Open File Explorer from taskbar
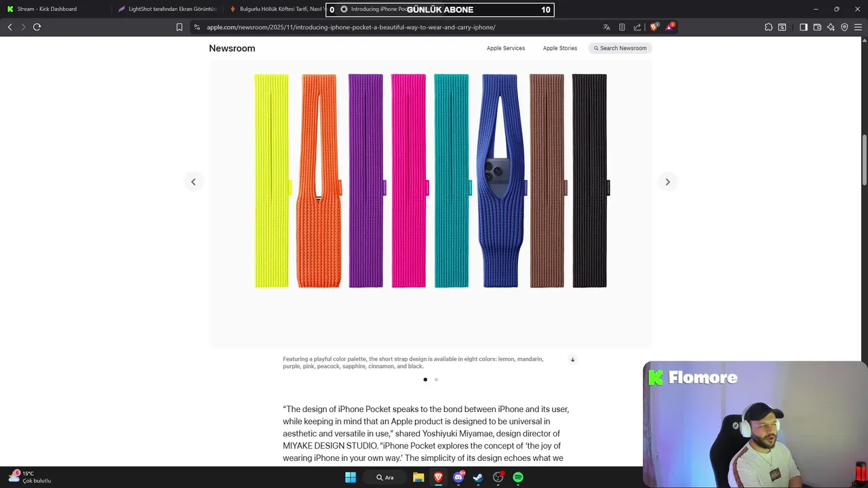This screenshot has width=868, height=488. pos(418,477)
